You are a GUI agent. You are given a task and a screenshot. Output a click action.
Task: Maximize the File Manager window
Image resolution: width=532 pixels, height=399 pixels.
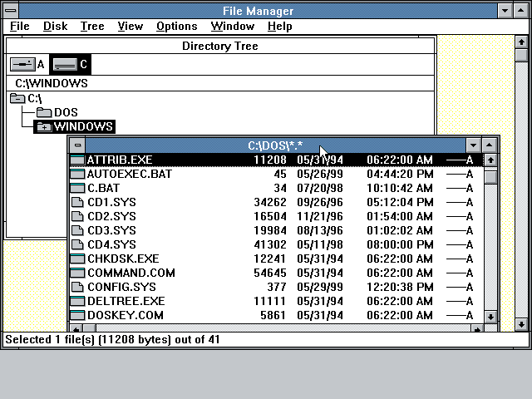point(521,11)
